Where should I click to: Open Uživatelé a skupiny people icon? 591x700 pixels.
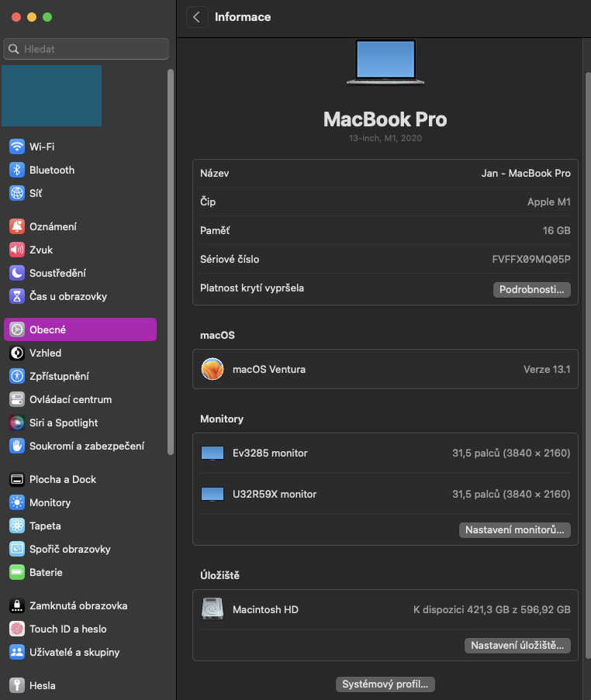click(x=17, y=652)
